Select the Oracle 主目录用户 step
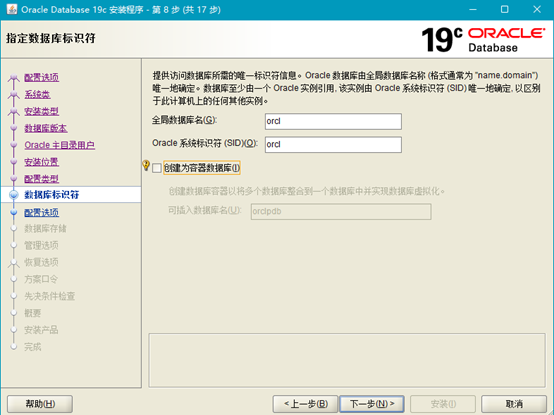The width and height of the screenshot is (554, 415). pyautogui.click(x=59, y=145)
